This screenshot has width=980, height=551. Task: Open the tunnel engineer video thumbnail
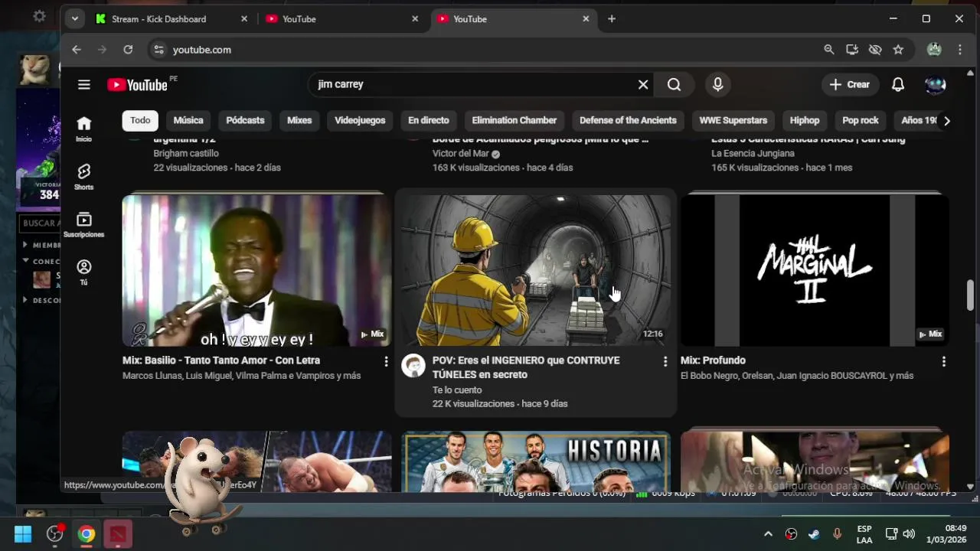tap(536, 270)
